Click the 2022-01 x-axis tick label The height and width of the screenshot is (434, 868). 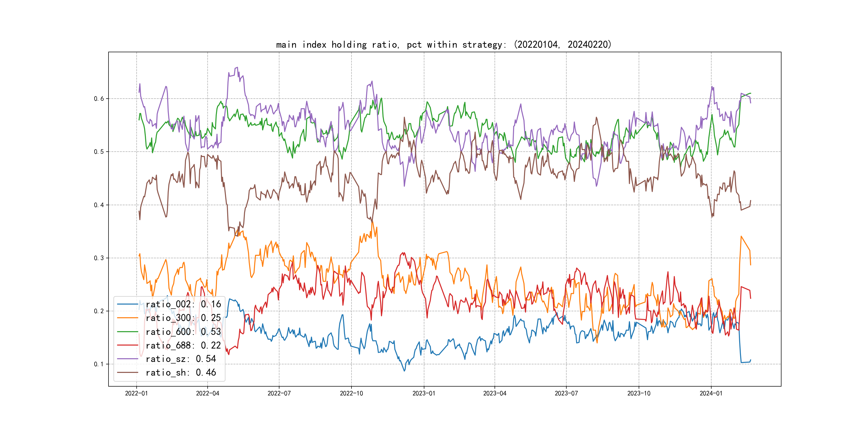136,393
